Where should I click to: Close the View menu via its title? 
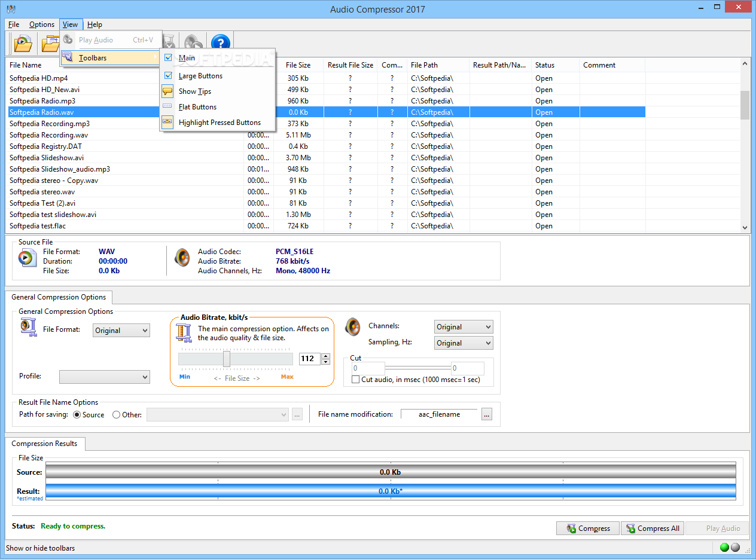tap(71, 25)
